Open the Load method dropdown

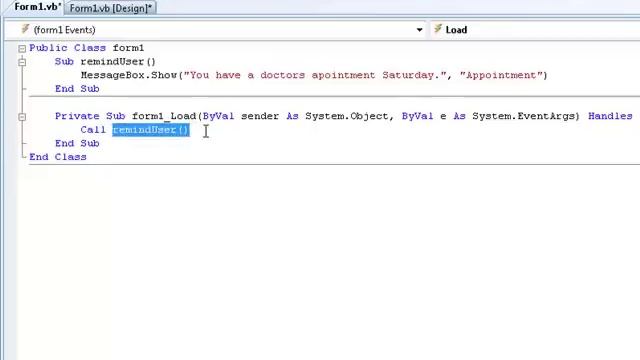coord(535,30)
